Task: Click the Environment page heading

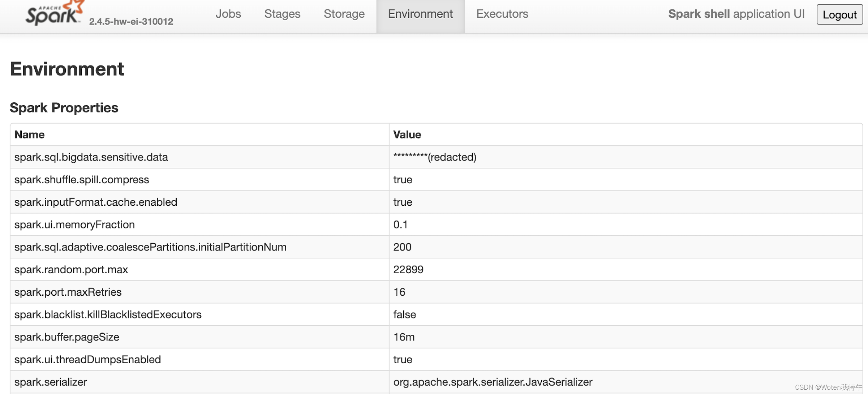Action: coord(67,69)
